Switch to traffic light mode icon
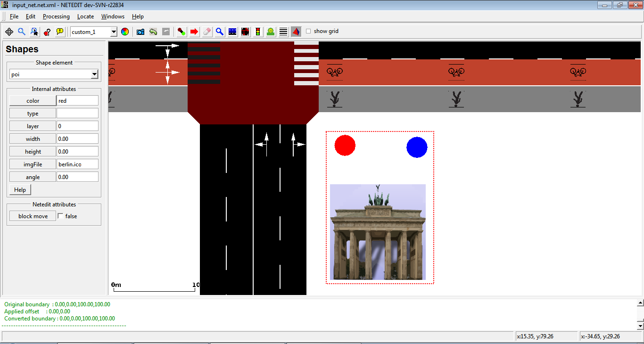This screenshot has width=644, height=344. tap(258, 32)
